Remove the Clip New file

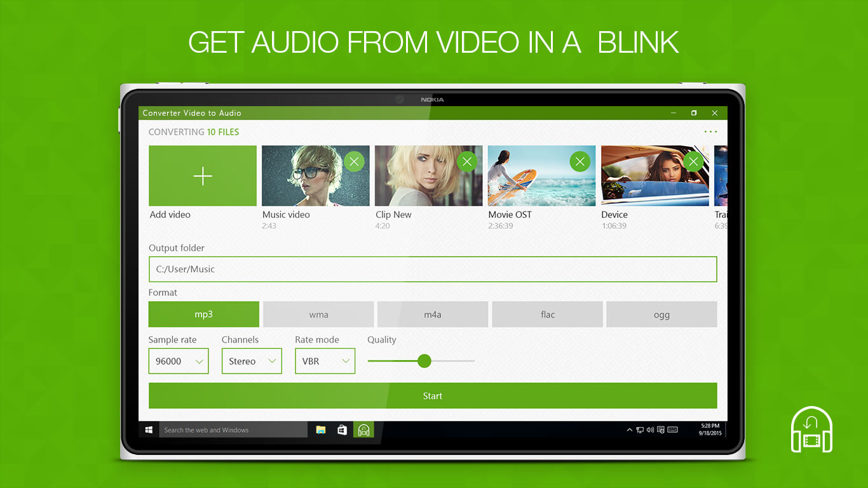click(x=467, y=161)
